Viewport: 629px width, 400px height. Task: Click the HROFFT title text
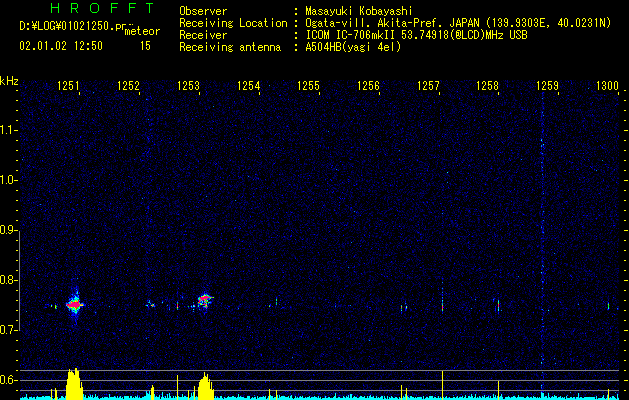click(102, 8)
